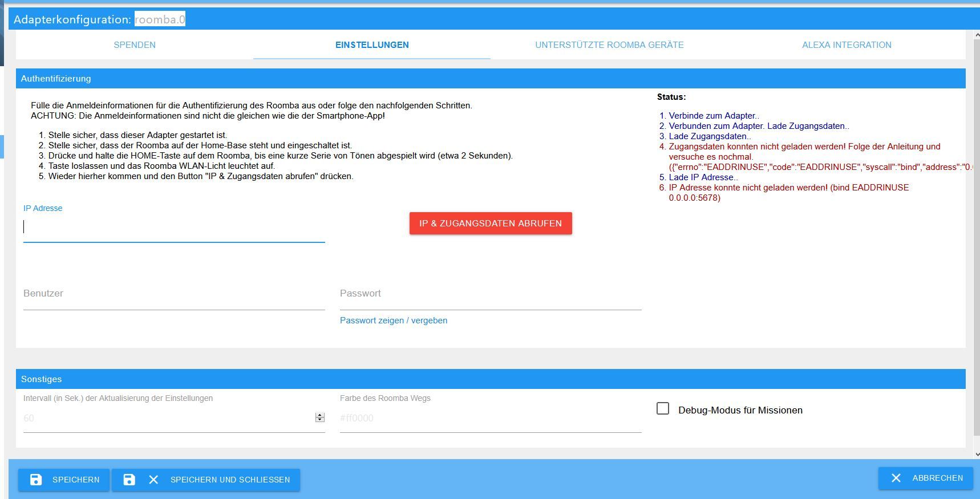Screen dimensions: 980x499
Task: Click the 'ACHTUNG: Die Anmeldeinformationen' warning text
Action: (208, 116)
